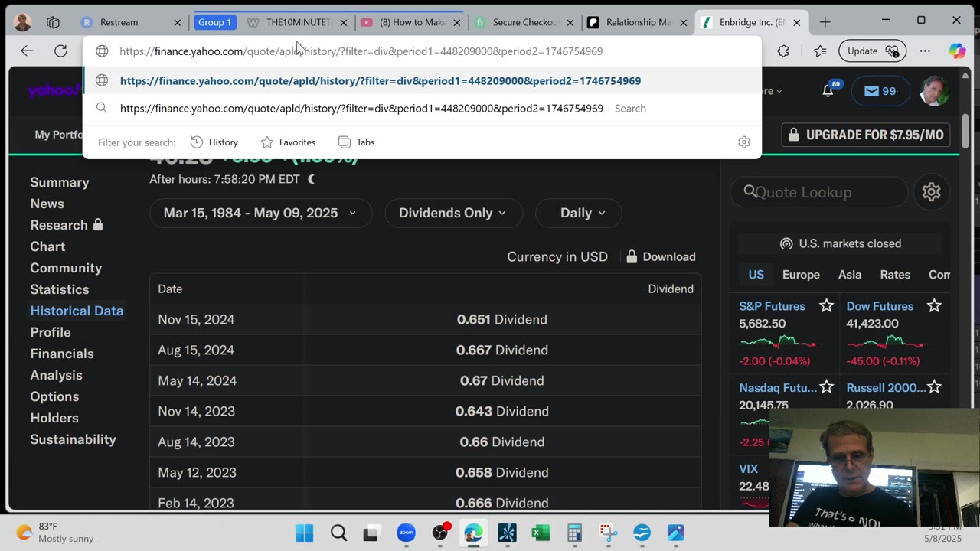
Task: Open the Copilot icon in toolbar
Action: 957,51
